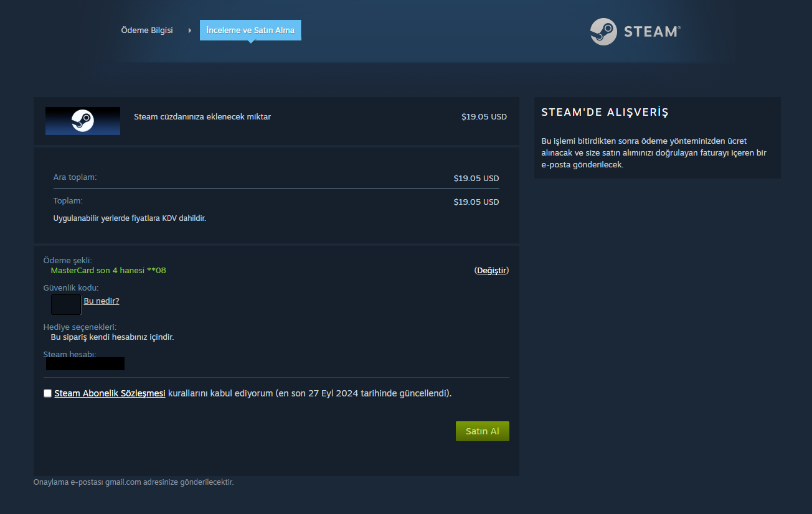The width and height of the screenshot is (812, 514).
Task: Open the Steam Abonelik Sözleşmesi link
Action: point(110,393)
